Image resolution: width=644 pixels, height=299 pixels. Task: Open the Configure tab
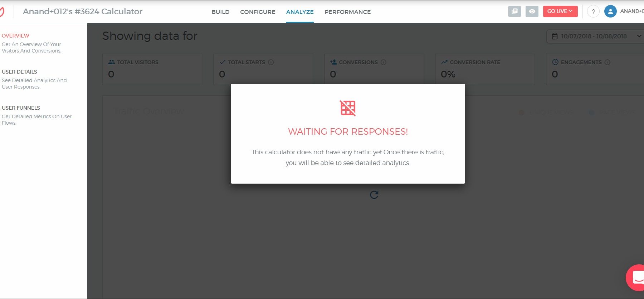click(x=258, y=12)
